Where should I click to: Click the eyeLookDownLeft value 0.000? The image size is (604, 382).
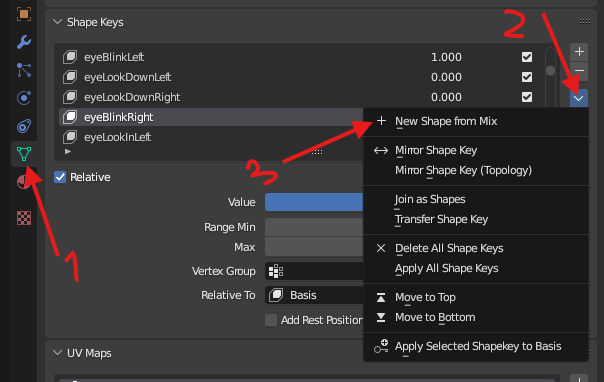tap(446, 77)
